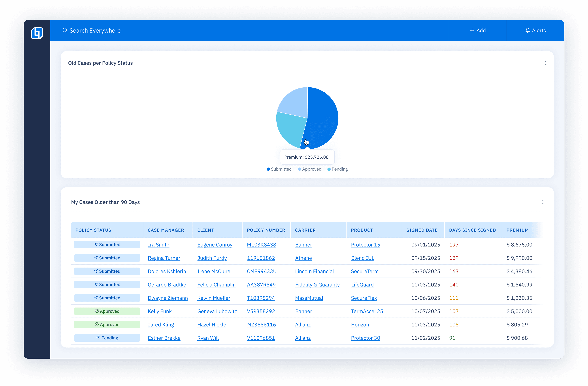This screenshot has height=386, width=588.
Task: Open Old Cases chart options menu
Action: [545, 63]
